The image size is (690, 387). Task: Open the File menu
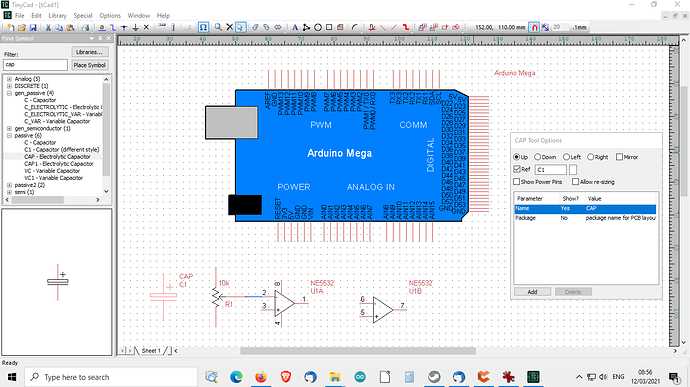click(19, 15)
